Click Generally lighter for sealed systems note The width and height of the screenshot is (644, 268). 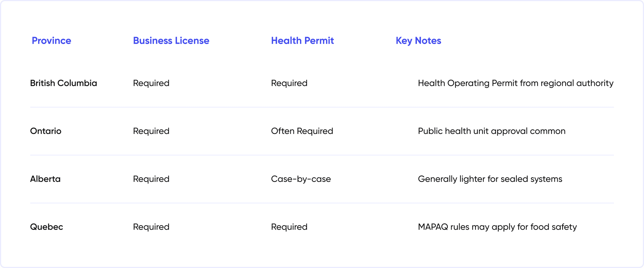490,179
